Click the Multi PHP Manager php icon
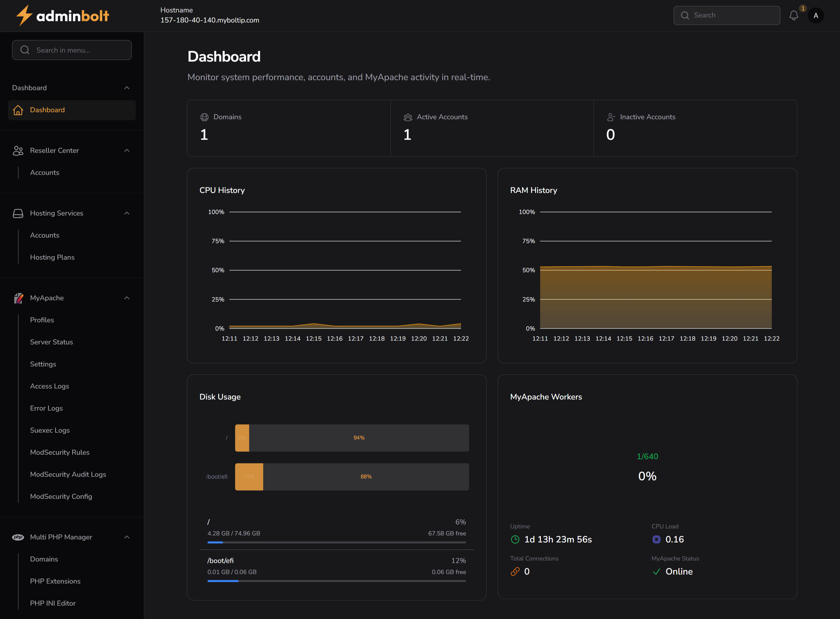Image resolution: width=840 pixels, height=619 pixels. pyautogui.click(x=18, y=537)
